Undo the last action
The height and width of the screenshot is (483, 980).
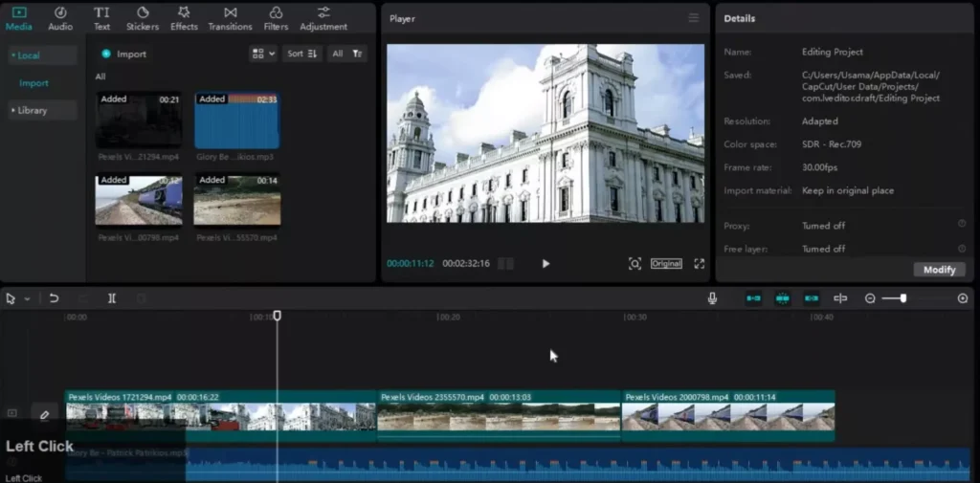(x=54, y=298)
